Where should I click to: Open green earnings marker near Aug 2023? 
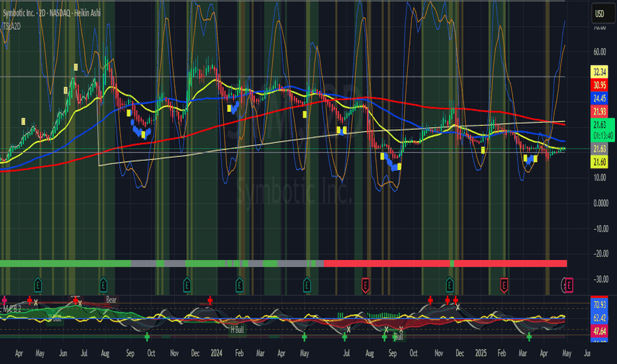pos(103,284)
